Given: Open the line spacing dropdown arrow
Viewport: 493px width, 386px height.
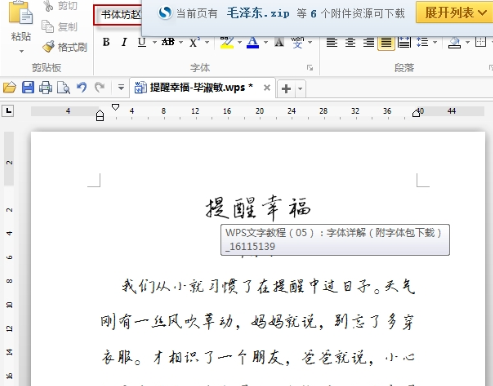Looking at the screenshot, I should pos(435,42).
